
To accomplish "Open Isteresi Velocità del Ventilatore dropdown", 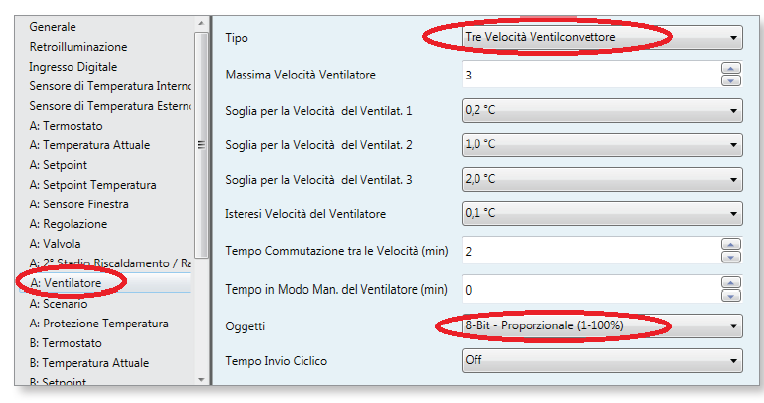I will (602, 213).
